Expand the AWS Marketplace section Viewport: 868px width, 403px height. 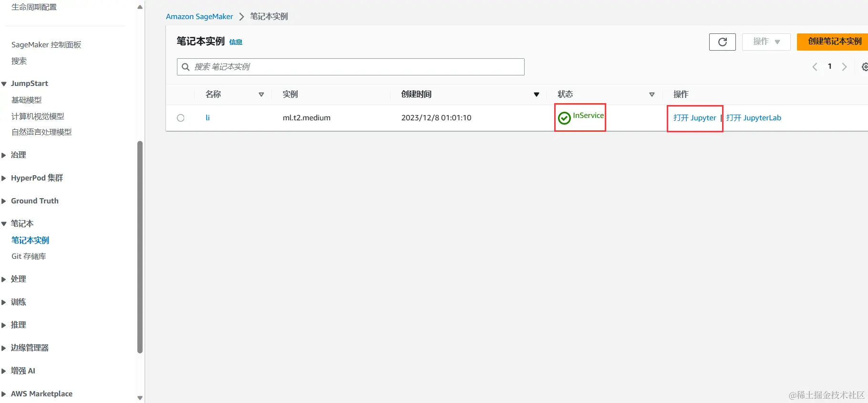tap(4, 394)
